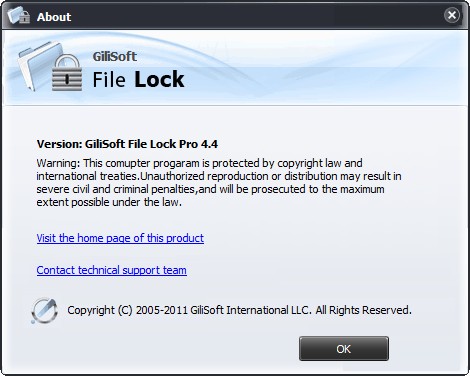Click the Copyright (C) 2005-2011 text
Viewport: 470px width, 376px height.
point(128,310)
